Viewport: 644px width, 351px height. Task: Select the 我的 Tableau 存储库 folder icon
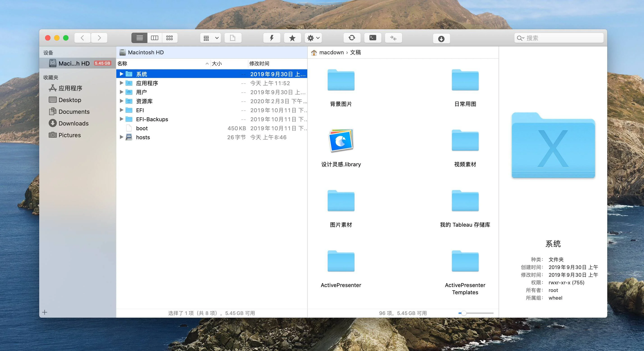pyautogui.click(x=465, y=201)
